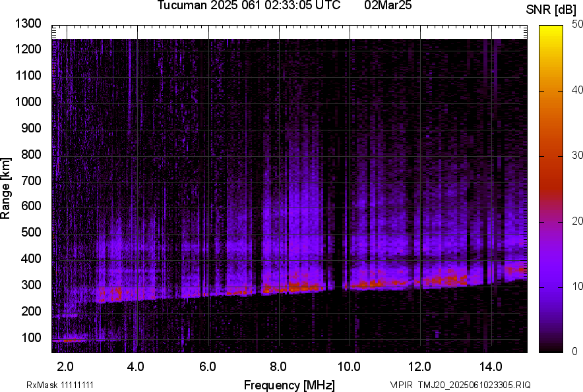Click the yellow top of the SNR colorbar

click(x=551, y=33)
